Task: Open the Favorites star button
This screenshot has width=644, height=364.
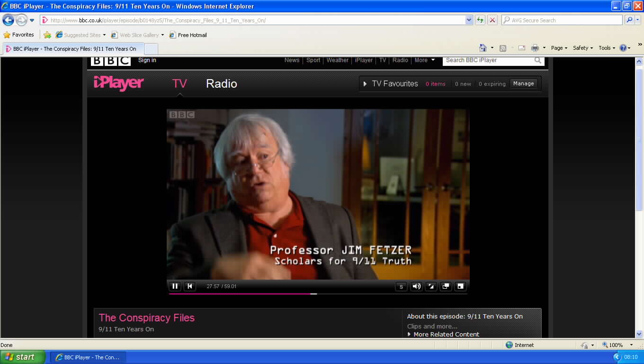Action: [18, 35]
